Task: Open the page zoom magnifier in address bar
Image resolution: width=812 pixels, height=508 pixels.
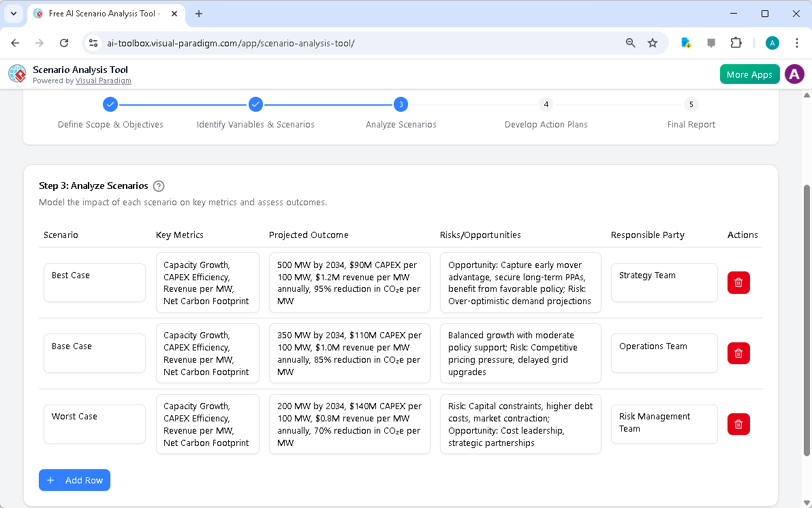Action: [630, 42]
